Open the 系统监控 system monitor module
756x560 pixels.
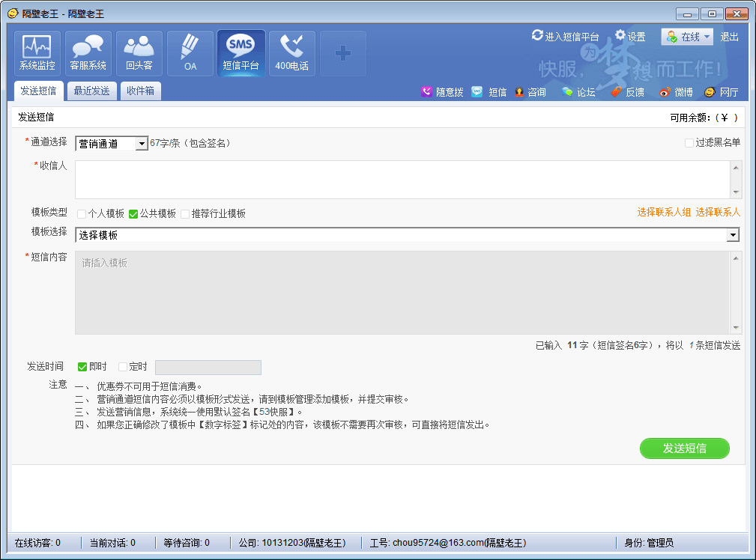pos(37,53)
